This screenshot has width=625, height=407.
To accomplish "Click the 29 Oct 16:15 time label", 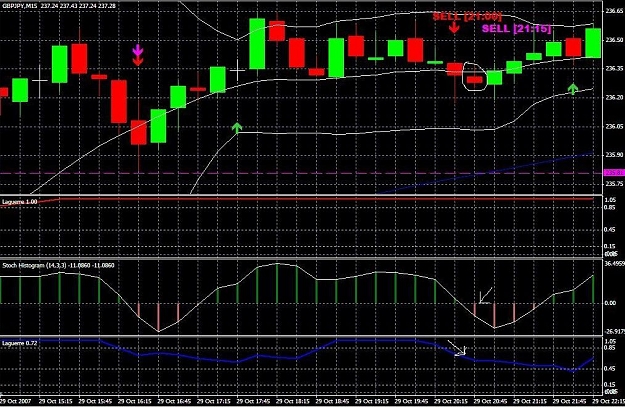I will pos(135,401).
